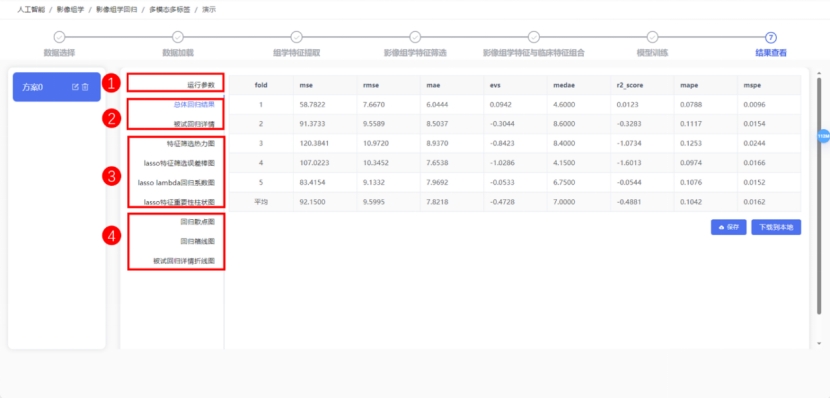The width and height of the screenshot is (830, 398).
Task: Select the evs value -0.3044
Action: (x=501, y=124)
